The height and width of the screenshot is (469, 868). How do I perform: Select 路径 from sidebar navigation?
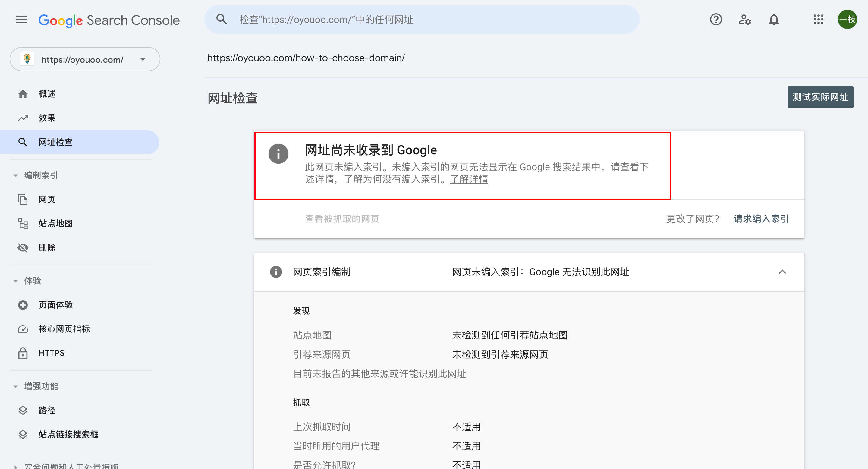[x=46, y=410]
